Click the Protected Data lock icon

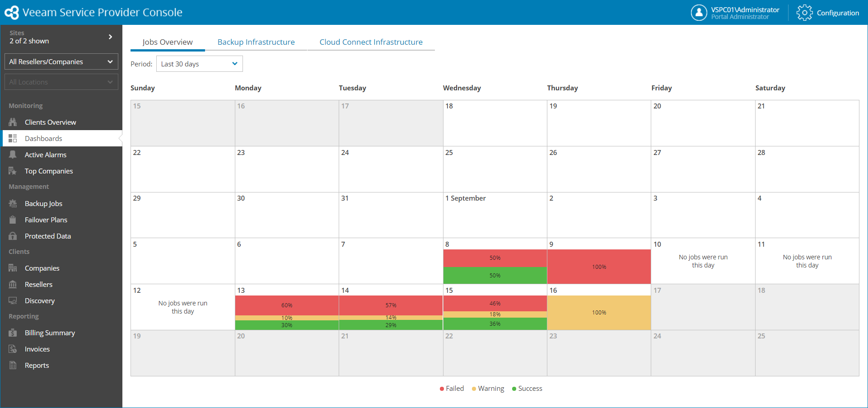[13, 236]
